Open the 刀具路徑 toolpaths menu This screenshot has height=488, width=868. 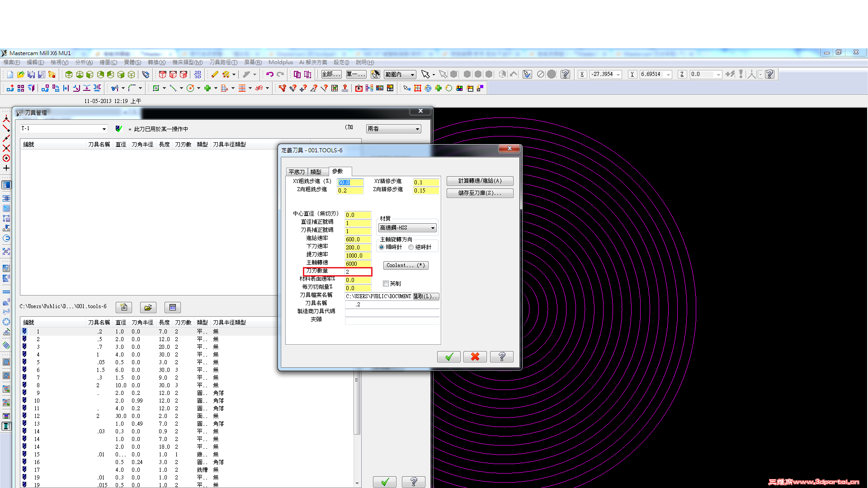pos(223,62)
